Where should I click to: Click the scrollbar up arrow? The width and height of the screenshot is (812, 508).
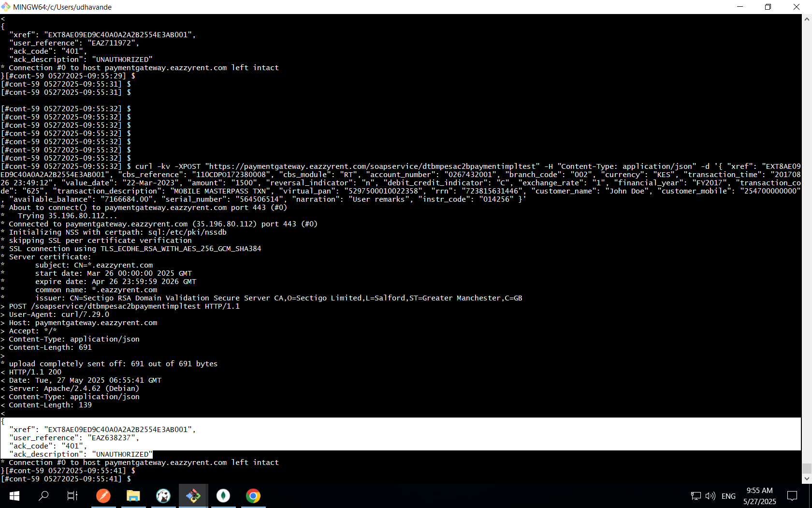[807, 19]
